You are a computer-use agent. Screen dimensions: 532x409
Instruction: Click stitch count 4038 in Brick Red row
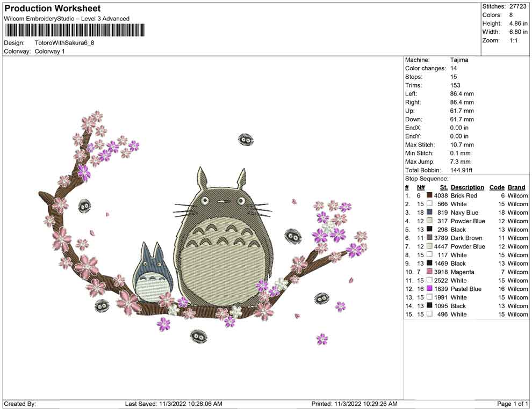441,195
